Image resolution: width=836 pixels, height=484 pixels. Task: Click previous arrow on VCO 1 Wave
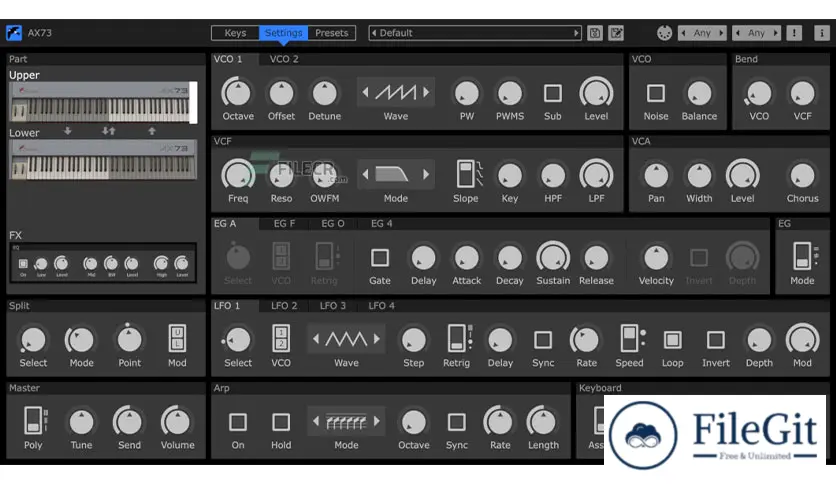pyautogui.click(x=365, y=93)
